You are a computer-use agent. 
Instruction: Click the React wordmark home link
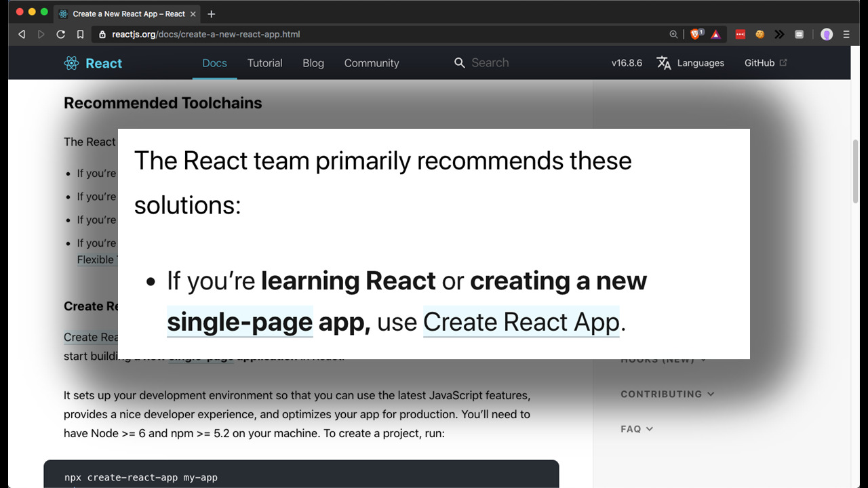[104, 63]
